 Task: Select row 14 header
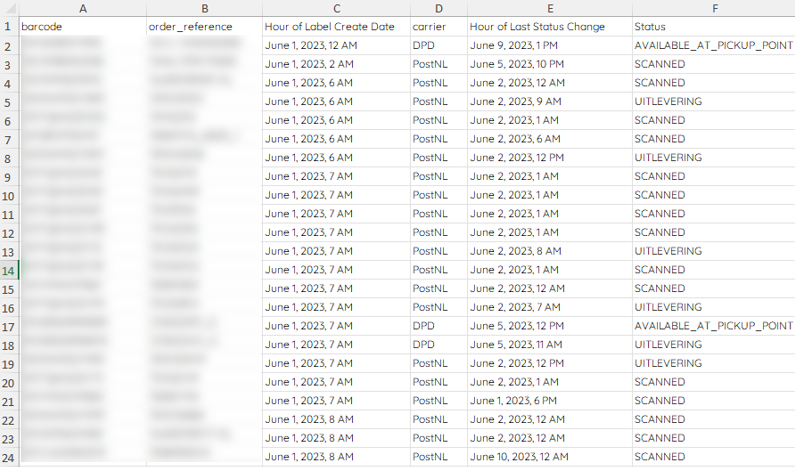[x=9, y=270]
